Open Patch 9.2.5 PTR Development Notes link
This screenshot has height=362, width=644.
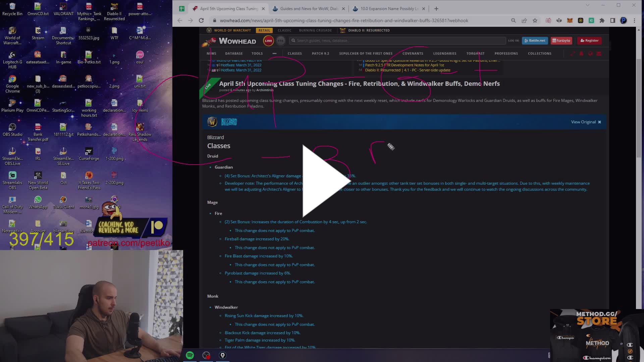click(404, 65)
